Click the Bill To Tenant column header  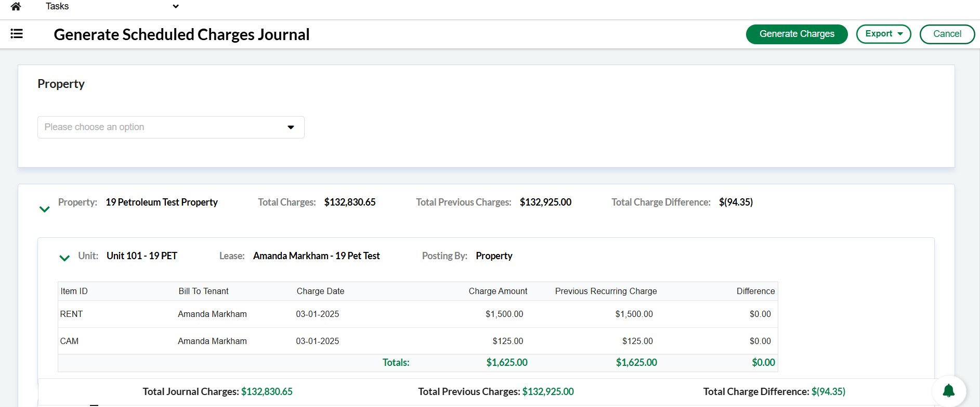(x=203, y=291)
